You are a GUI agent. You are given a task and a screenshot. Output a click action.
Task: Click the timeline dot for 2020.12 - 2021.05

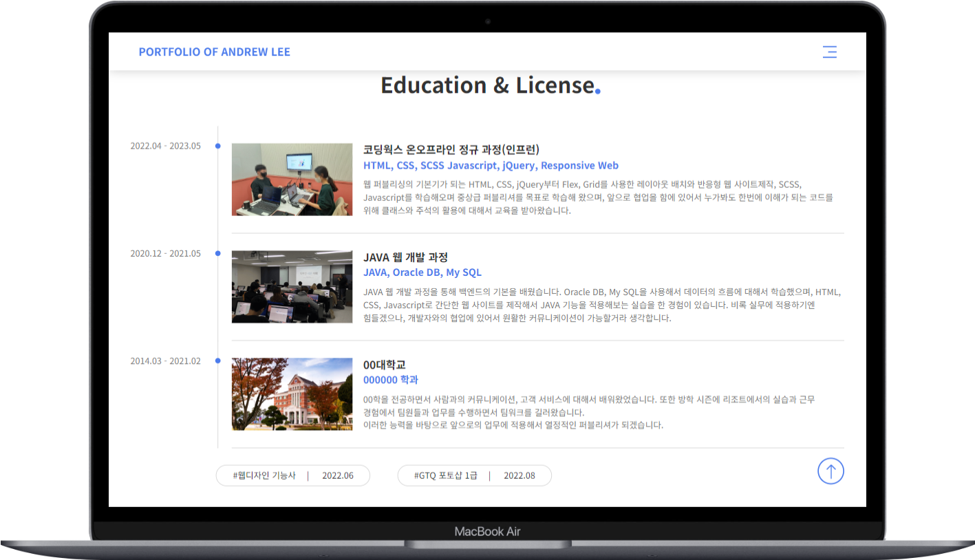[x=218, y=253]
